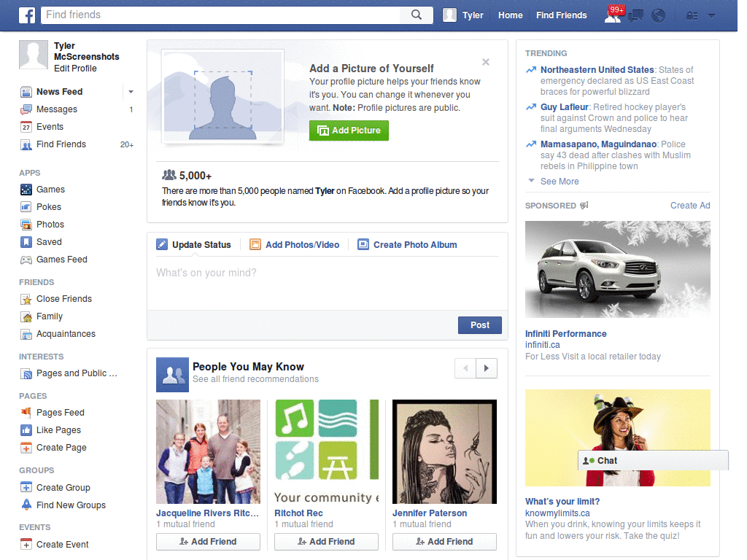The image size is (747, 560).
Task: Click the Pages Feed icon
Action: [26, 413]
